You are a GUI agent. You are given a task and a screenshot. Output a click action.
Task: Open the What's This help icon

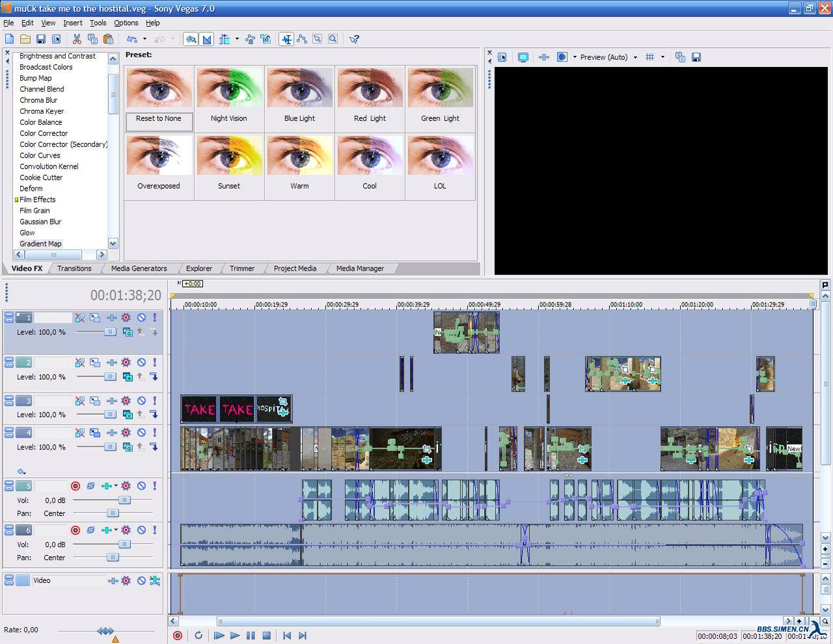coord(354,39)
